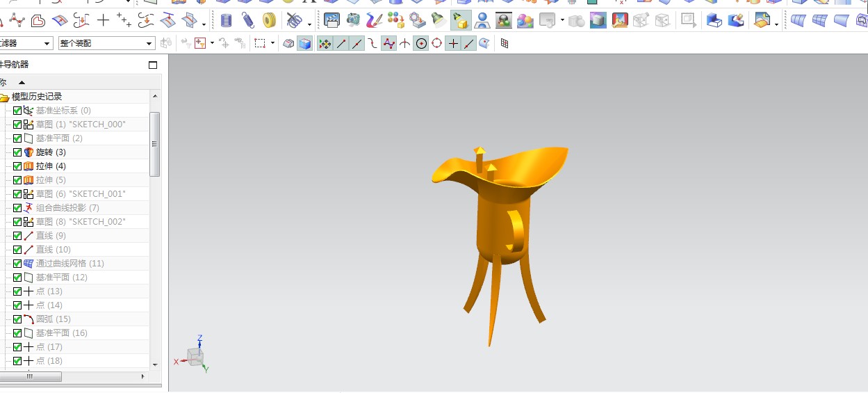Click the yellow coil spring icon
868x393 pixels.
270,21
